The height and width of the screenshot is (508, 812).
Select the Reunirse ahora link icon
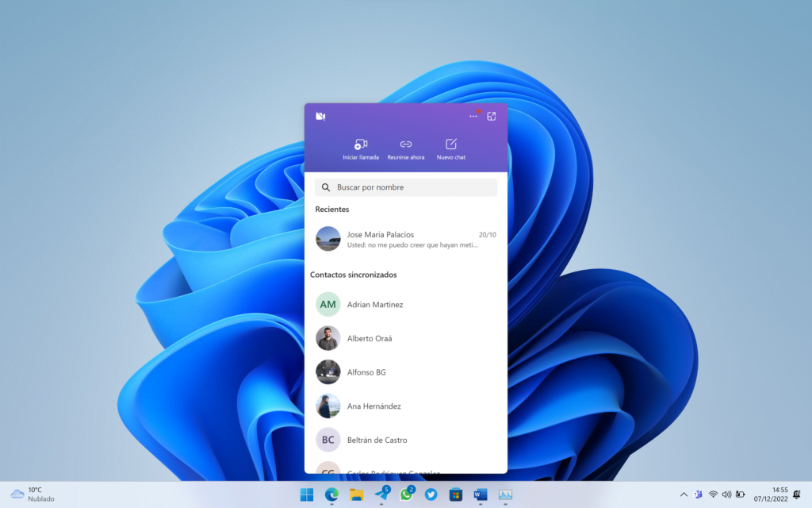click(x=406, y=144)
